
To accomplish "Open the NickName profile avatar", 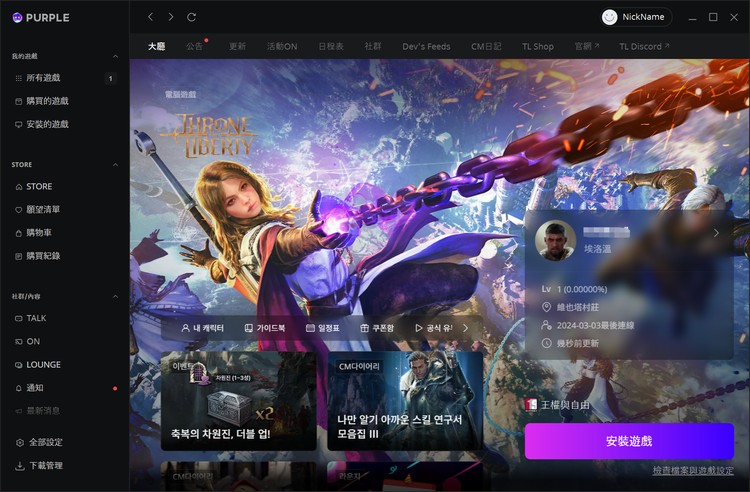I will pyautogui.click(x=609, y=17).
